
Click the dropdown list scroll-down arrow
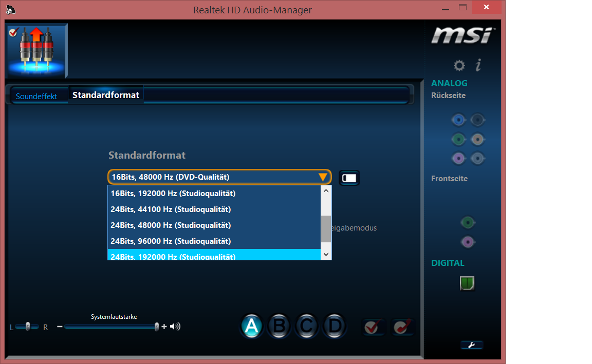click(x=326, y=254)
